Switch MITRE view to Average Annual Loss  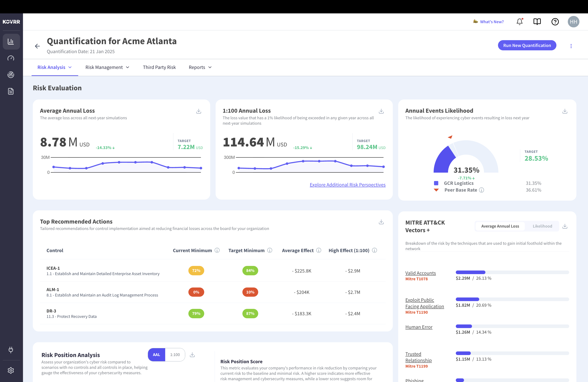coord(500,226)
